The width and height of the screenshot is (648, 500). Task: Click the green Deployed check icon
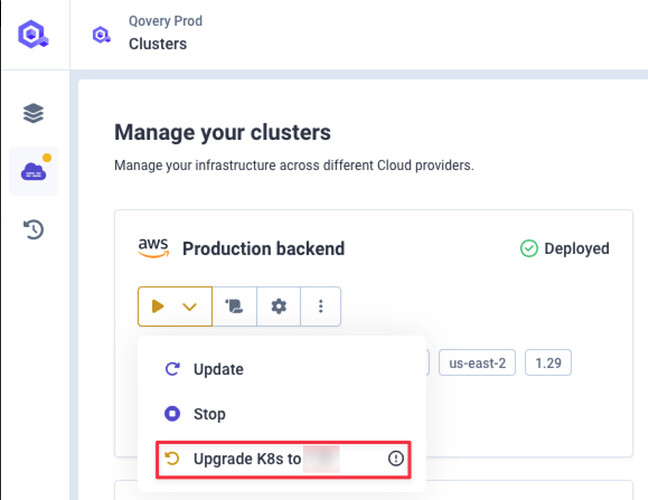529,249
